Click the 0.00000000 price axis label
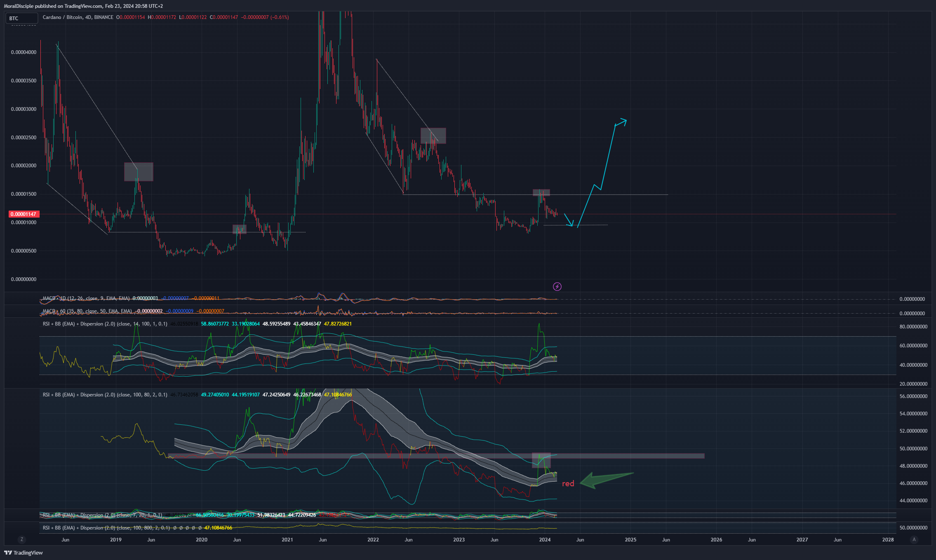The width and height of the screenshot is (936, 560). 24,279
